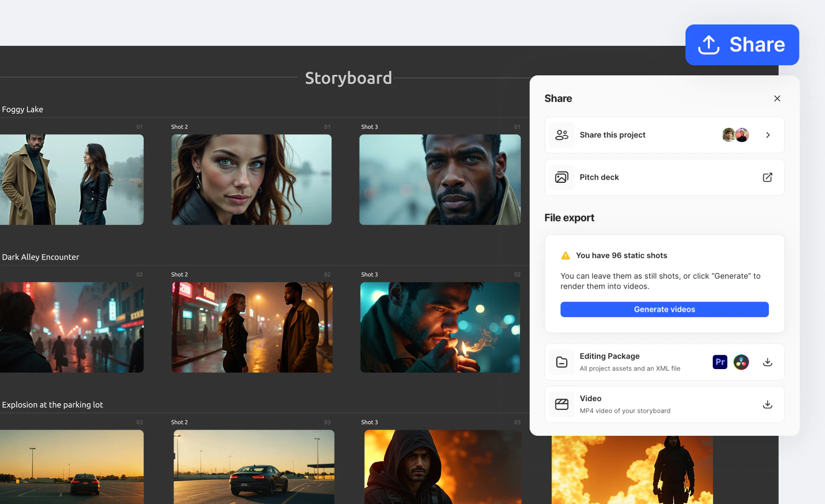The width and height of the screenshot is (825, 504).
Task: Click the File export heading
Action: click(569, 218)
